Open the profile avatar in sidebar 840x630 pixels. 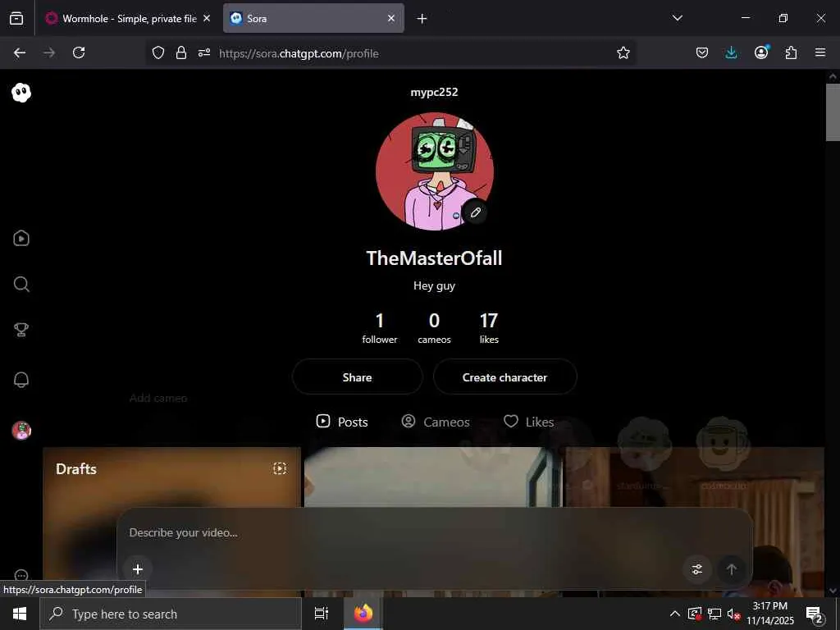click(x=21, y=430)
